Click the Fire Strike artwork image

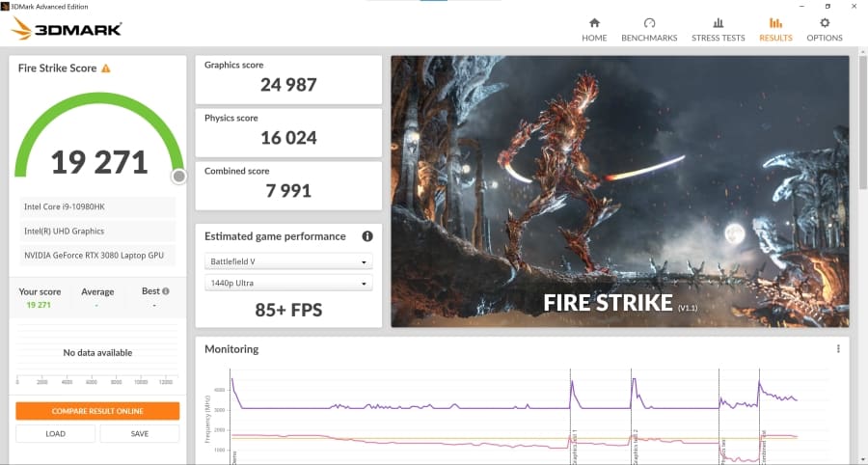620,191
